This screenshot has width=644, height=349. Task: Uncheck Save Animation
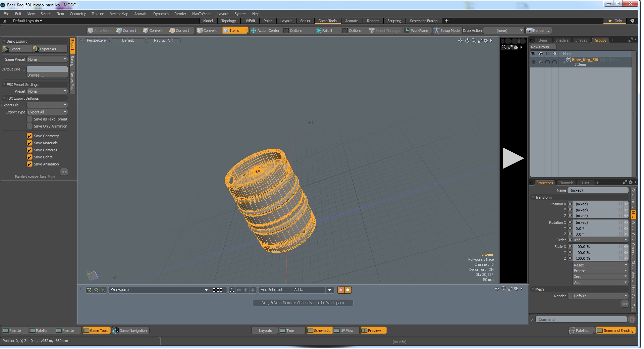30,164
